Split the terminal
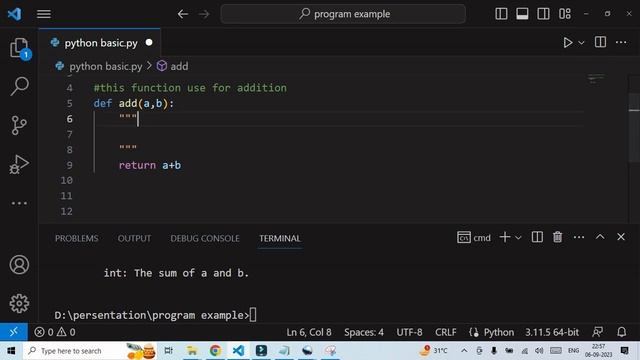Screen dimensions: 640x360 pyautogui.click(x=537, y=237)
